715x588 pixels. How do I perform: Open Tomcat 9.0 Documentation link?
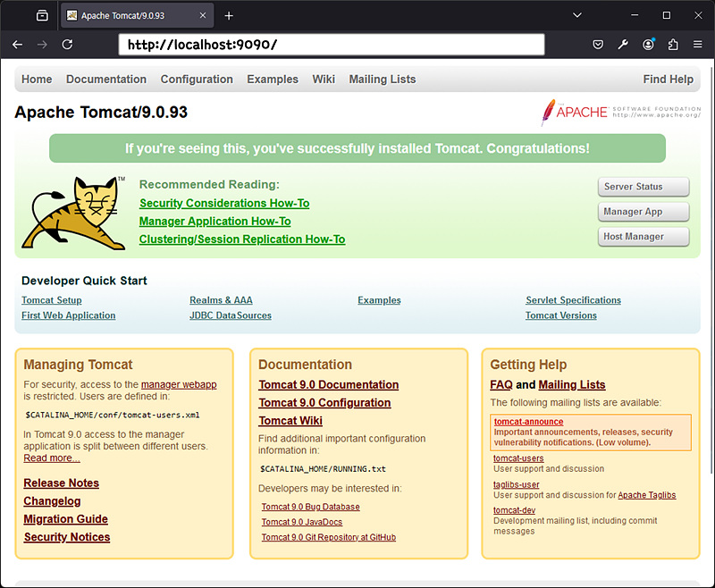tap(329, 385)
